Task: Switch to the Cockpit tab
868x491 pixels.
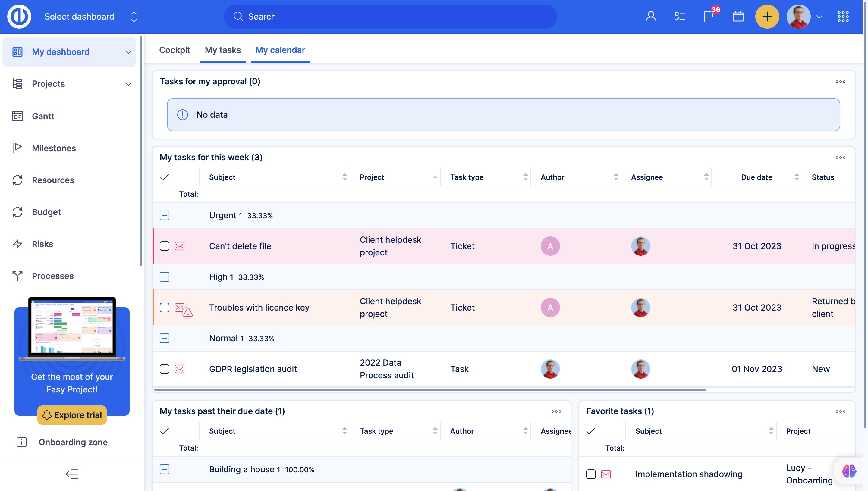Action: (x=175, y=50)
